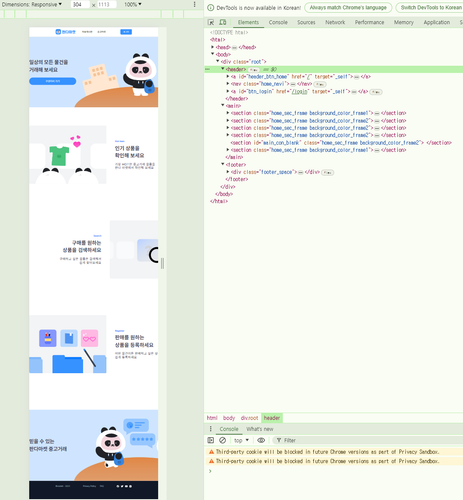Open the What's new drawer tab
This screenshot has width=463, height=500.
point(259,429)
